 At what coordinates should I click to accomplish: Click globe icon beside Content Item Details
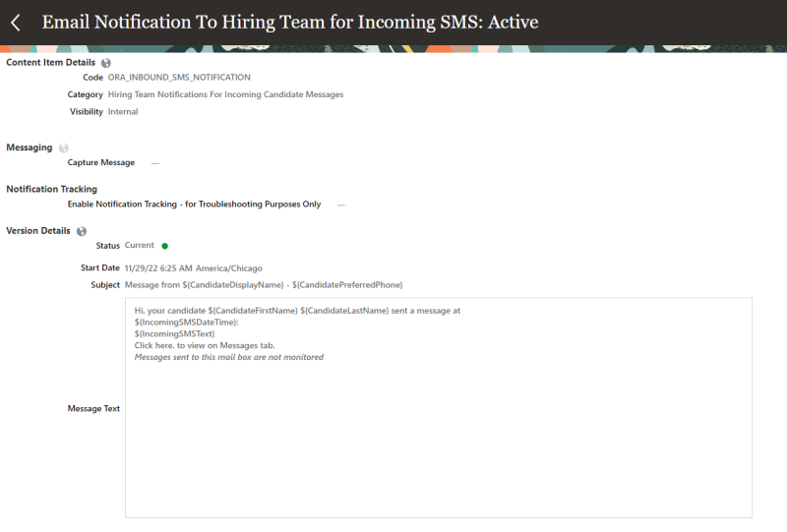106,63
